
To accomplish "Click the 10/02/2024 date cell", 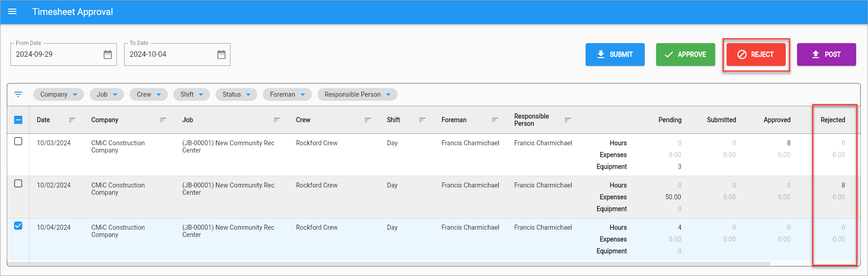I will point(54,185).
